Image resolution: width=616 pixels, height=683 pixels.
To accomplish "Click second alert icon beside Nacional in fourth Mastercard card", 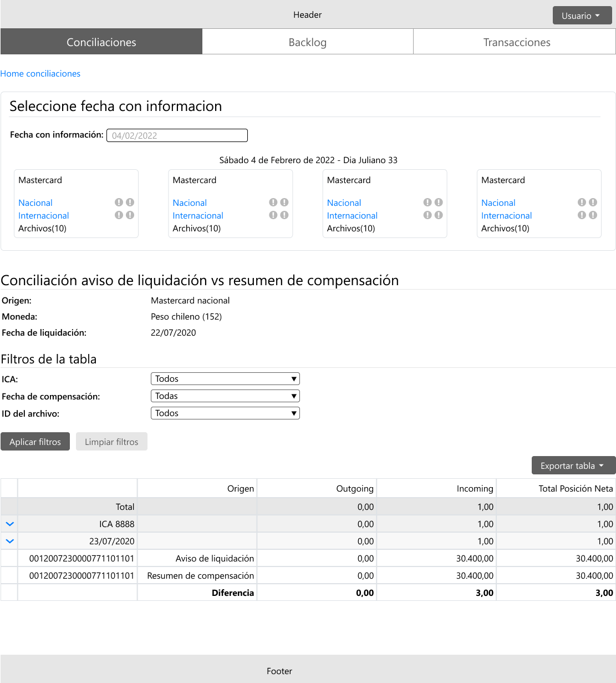I will (x=593, y=203).
